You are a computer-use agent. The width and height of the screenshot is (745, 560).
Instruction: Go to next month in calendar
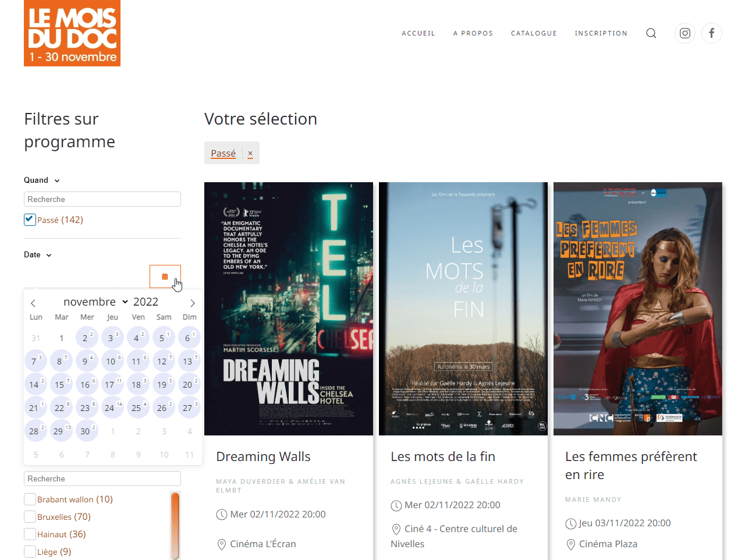coord(193,303)
